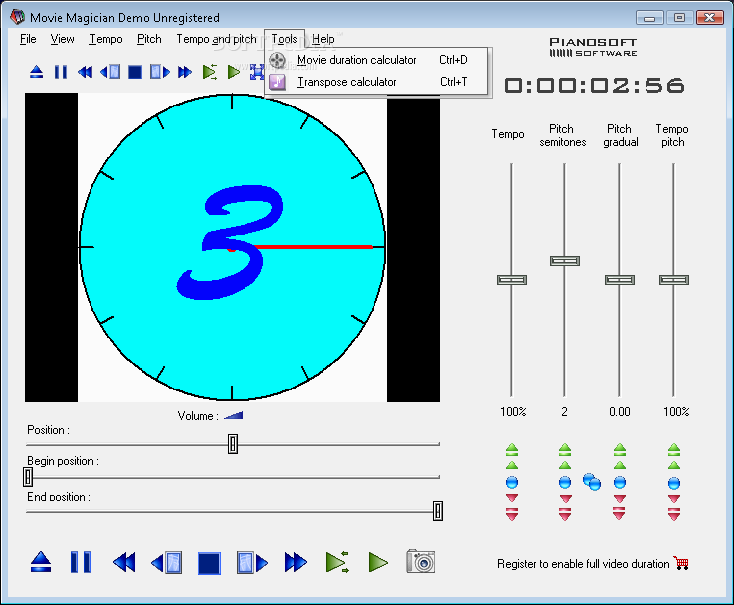Reset Pitch semitones with blue sphere
Screen dimensions: 734x605
(x=565, y=482)
